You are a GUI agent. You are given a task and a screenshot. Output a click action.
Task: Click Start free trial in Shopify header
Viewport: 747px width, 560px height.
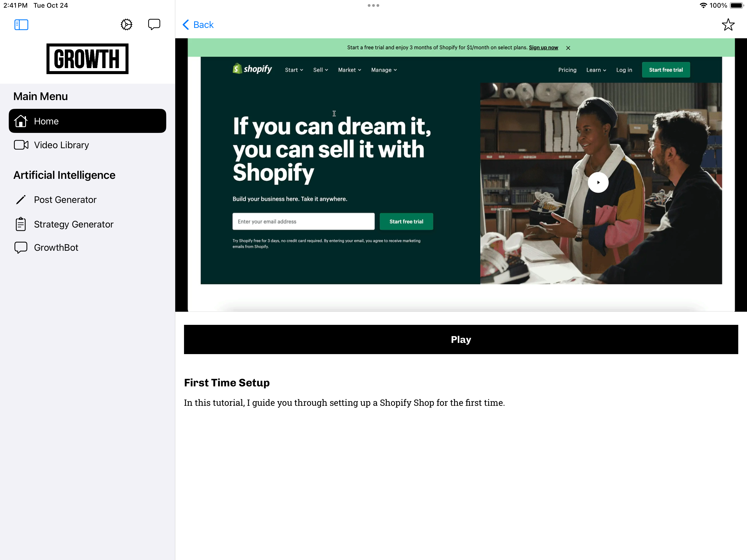click(666, 70)
